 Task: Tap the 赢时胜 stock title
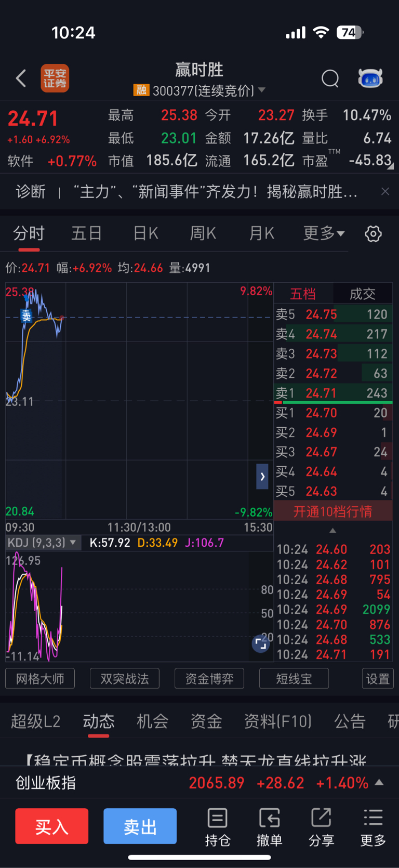click(199, 69)
